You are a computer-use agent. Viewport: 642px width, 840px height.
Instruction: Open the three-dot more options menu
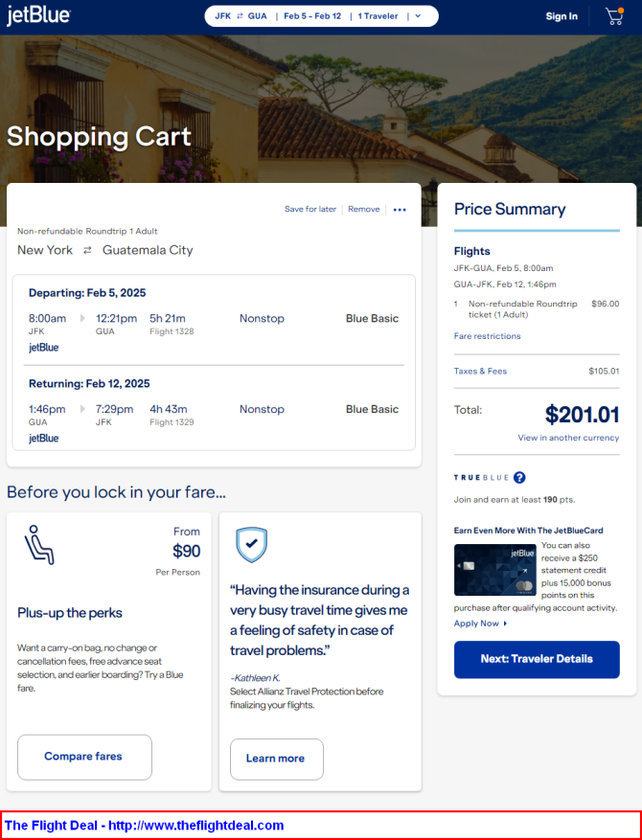click(x=400, y=210)
